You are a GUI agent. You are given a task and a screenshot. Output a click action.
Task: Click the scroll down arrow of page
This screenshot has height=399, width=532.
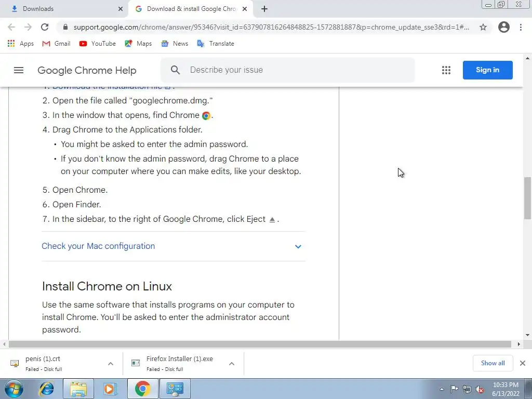pos(527,335)
